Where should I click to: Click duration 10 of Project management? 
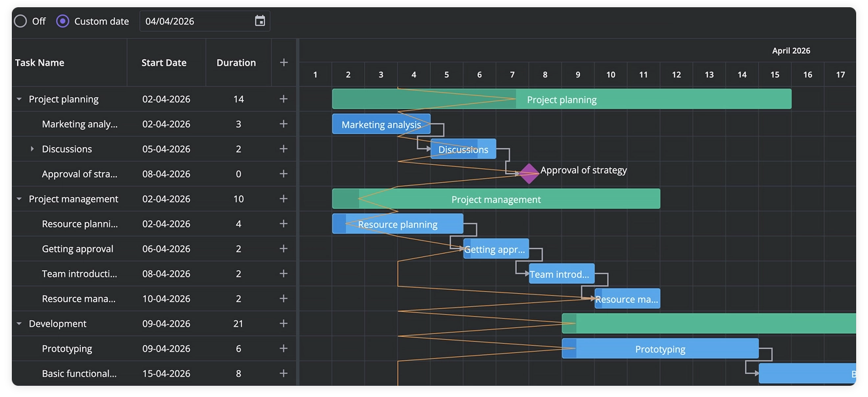click(239, 199)
